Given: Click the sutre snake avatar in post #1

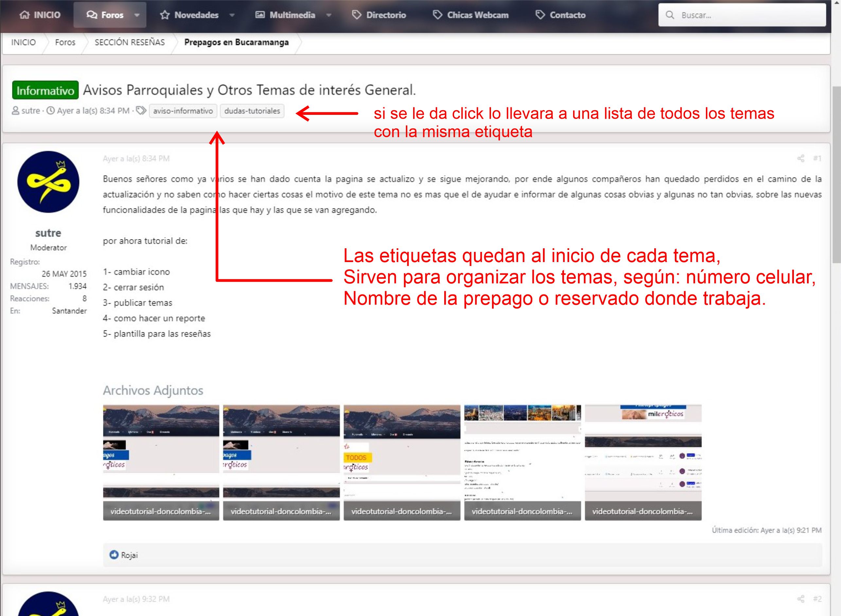Looking at the screenshot, I should coord(48,182).
